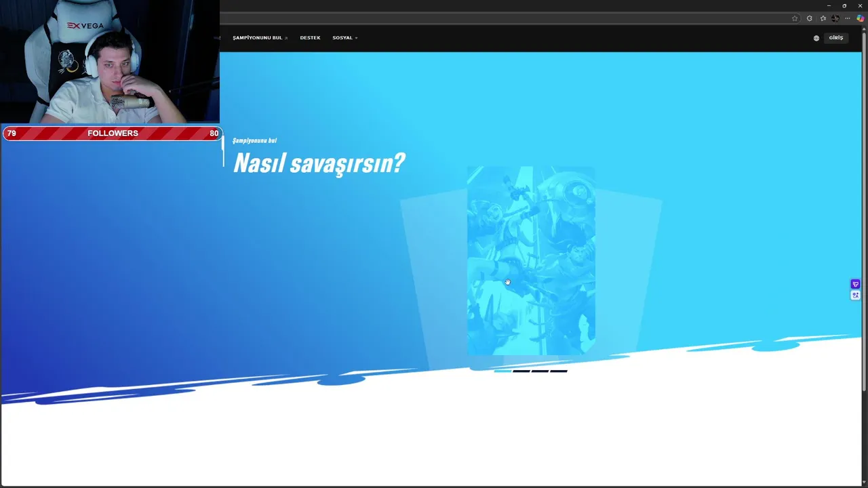Restore down the browser window
The width and height of the screenshot is (868, 488).
844,5
